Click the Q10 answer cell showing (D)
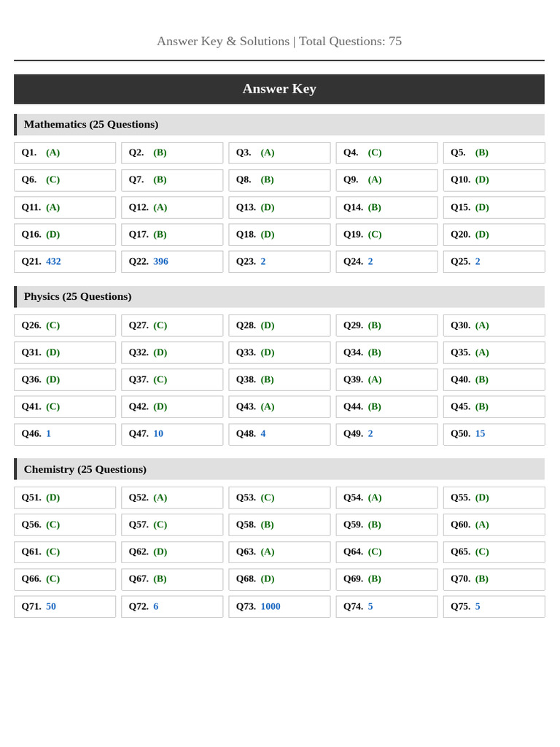This screenshot has height=747, width=560. click(494, 180)
